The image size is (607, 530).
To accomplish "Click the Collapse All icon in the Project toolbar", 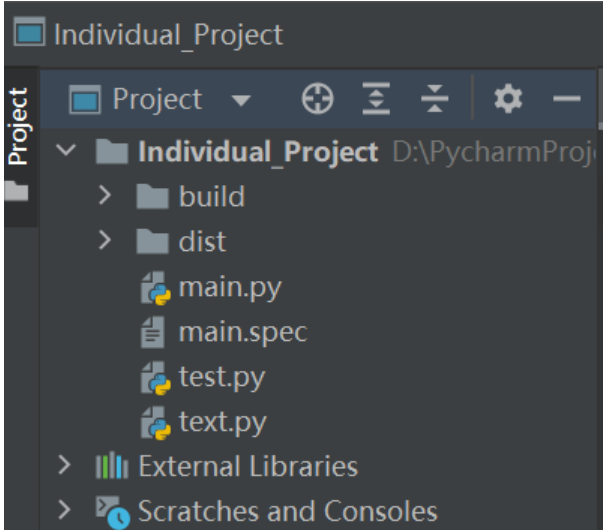I will click(435, 99).
